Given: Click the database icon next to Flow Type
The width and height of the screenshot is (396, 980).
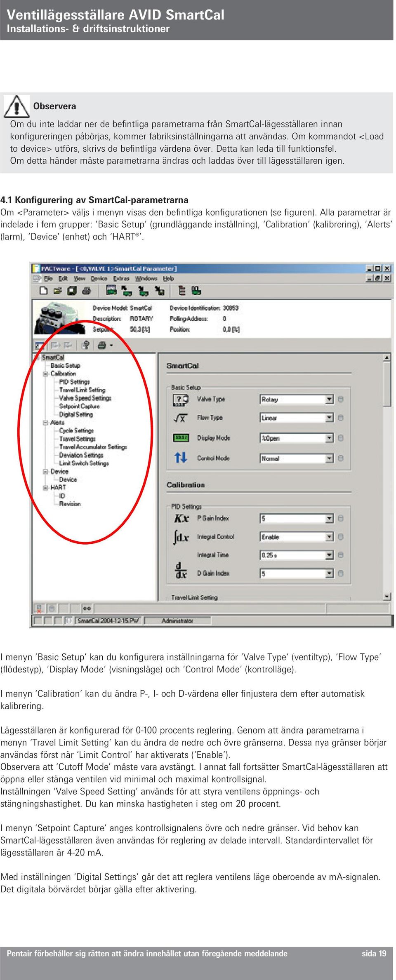Looking at the screenshot, I should pos(341,418).
